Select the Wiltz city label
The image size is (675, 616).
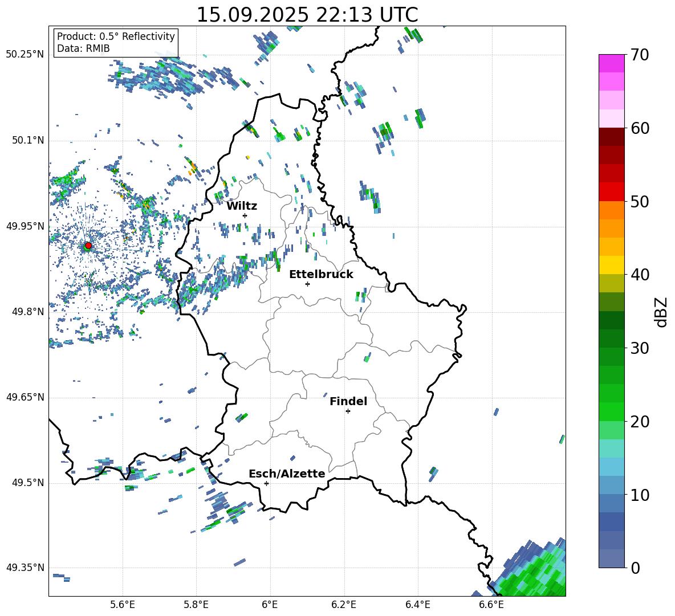[242, 206]
